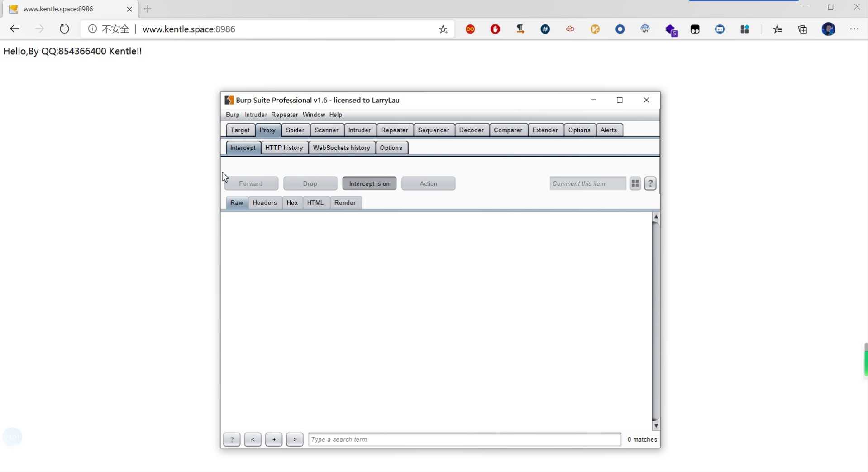Switch to the Headers view tab
868x472 pixels.
[265, 203]
